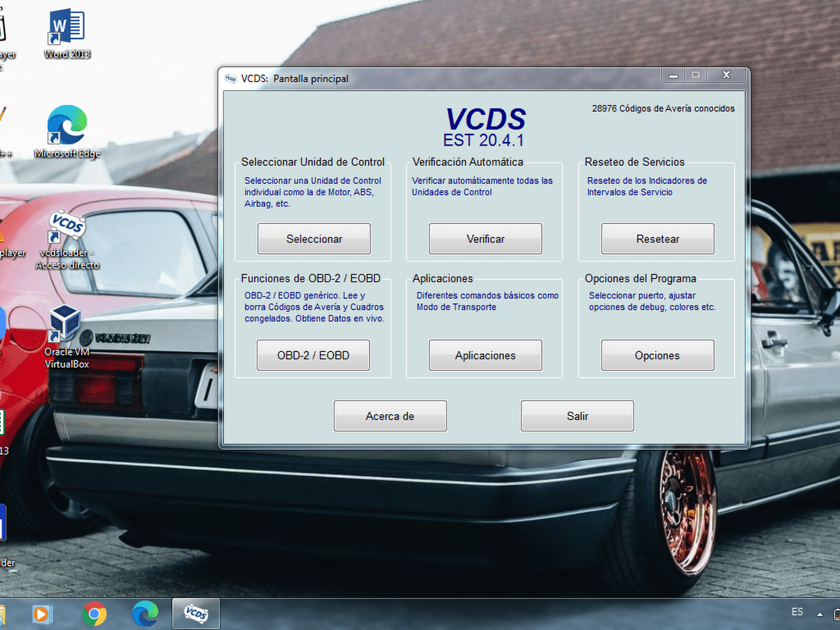Click 'Verificación Automática' heading
The width and height of the screenshot is (840, 630).
pos(468,162)
